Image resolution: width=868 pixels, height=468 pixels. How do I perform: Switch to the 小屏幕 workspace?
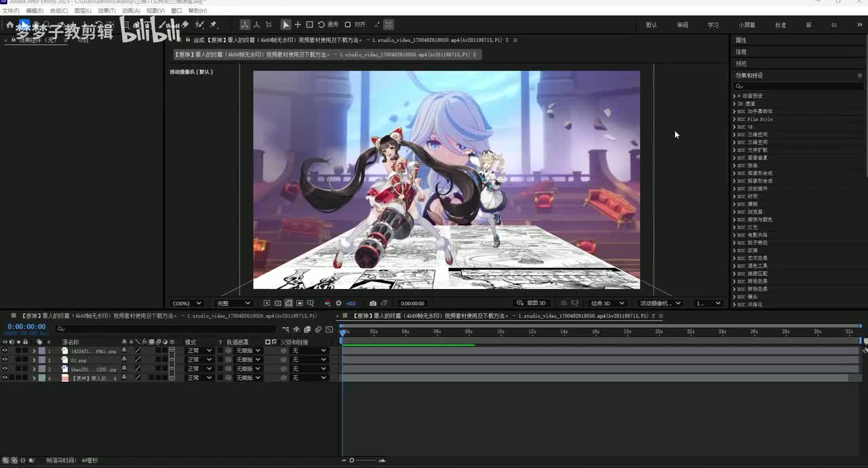point(747,25)
